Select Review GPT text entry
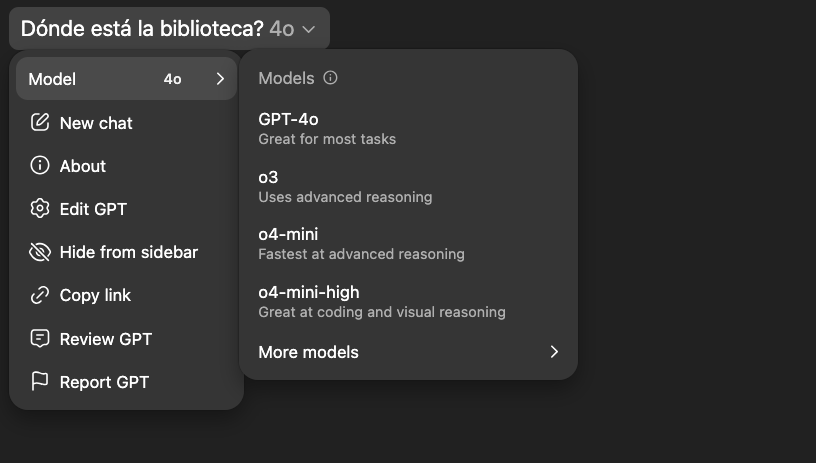The image size is (816, 463). tap(106, 339)
